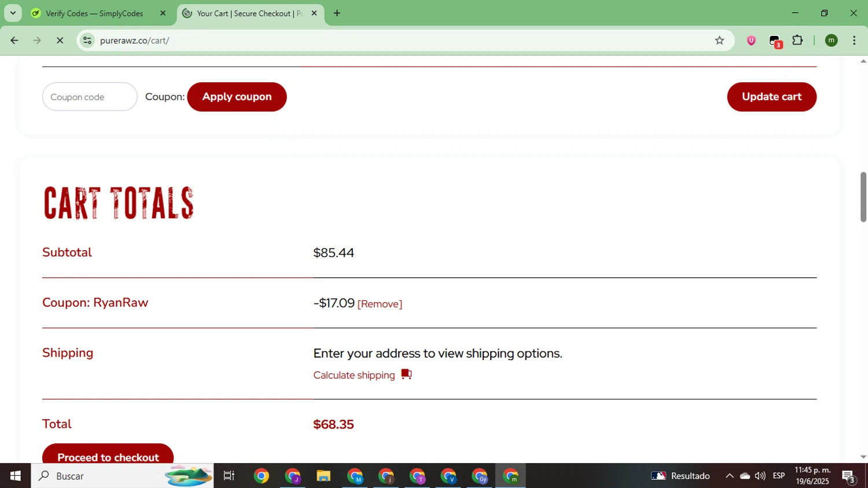Select the Your Cart Secure Checkout tab
Viewport: 868px width, 488px height.
(x=249, y=13)
